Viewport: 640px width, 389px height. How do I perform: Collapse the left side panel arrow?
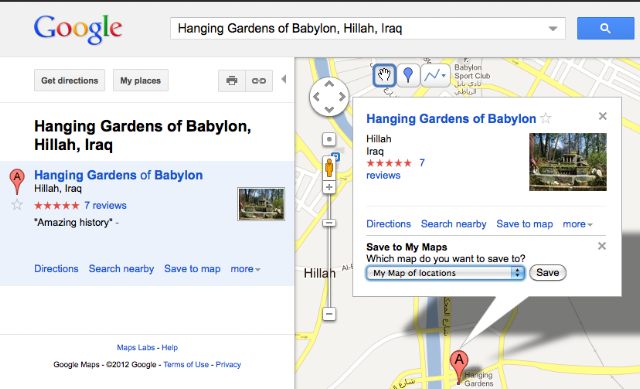(284, 79)
